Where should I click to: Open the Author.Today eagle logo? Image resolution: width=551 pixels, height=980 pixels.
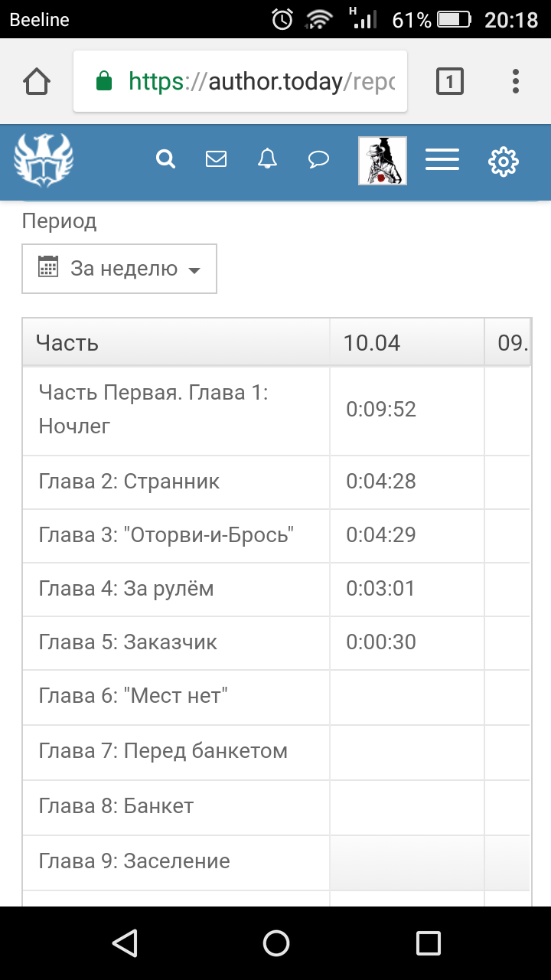coord(44,161)
